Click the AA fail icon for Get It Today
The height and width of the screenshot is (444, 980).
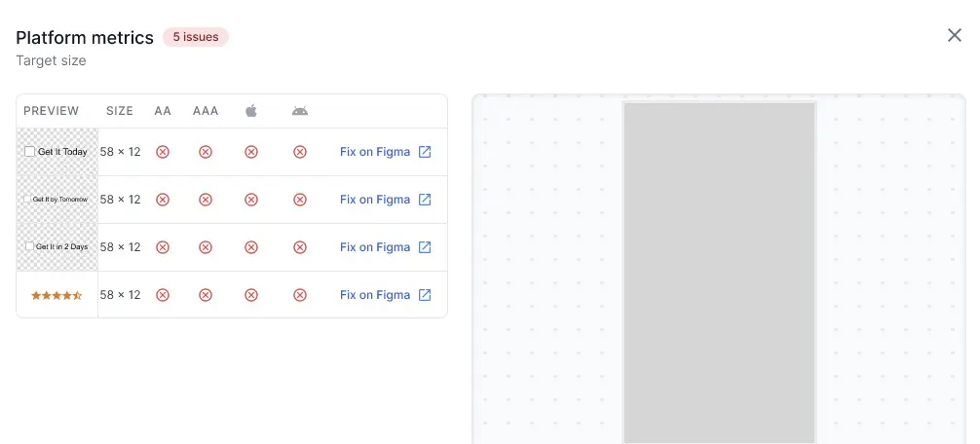tap(163, 152)
